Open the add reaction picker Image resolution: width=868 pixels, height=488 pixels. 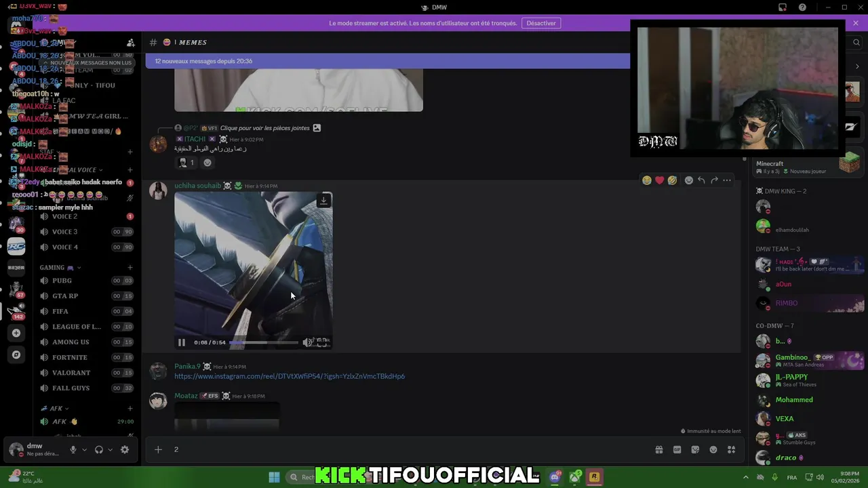tap(689, 180)
